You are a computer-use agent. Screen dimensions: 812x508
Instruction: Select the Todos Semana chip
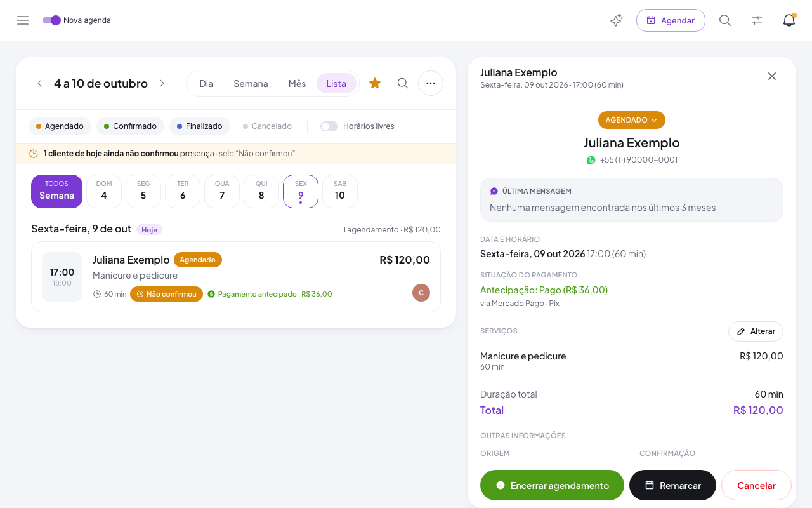click(56, 191)
